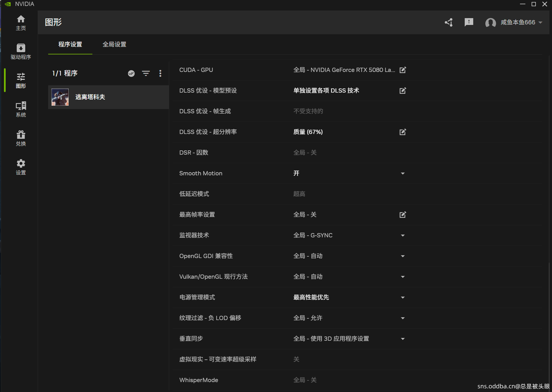This screenshot has height=392, width=552.
Task: Expand the Vulkan/OpenGL 现行方法 dropdown
Action: pos(403,277)
